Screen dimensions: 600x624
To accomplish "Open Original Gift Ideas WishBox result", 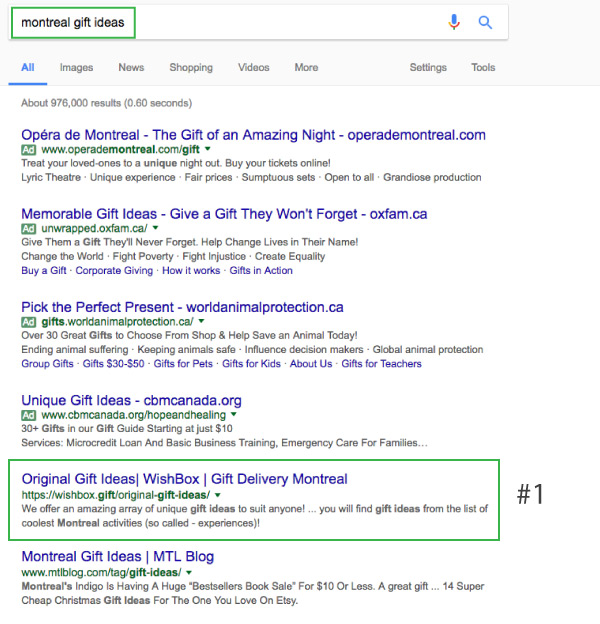I will (185, 479).
